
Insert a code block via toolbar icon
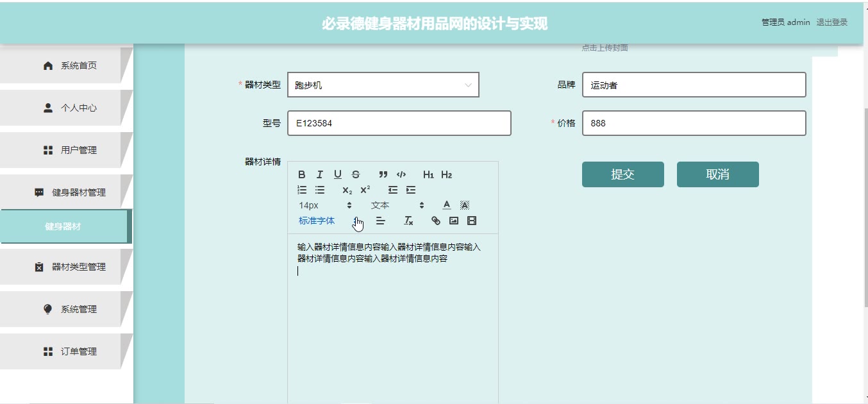(401, 174)
